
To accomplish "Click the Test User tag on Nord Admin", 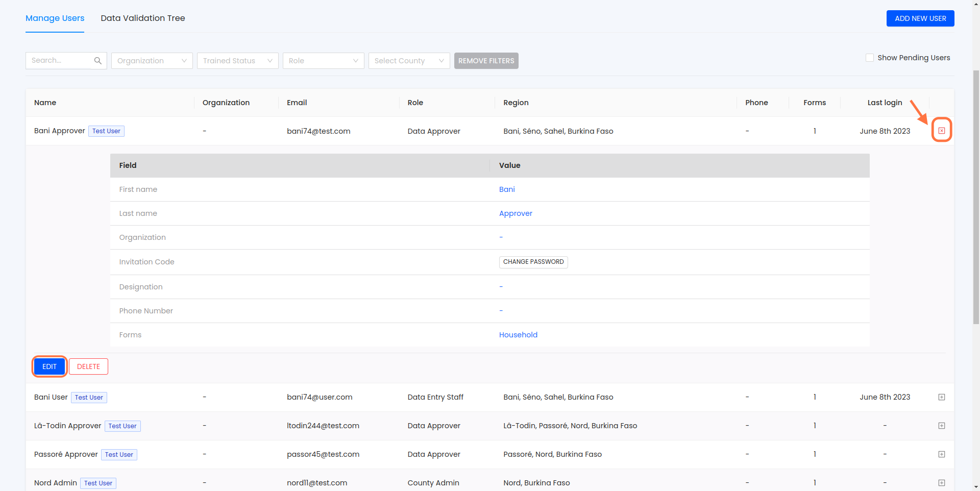I will [98, 483].
